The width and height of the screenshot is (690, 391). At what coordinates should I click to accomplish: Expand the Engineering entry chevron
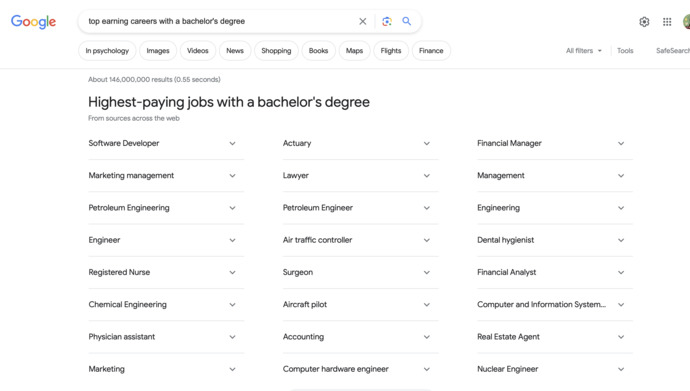pyautogui.click(x=621, y=208)
